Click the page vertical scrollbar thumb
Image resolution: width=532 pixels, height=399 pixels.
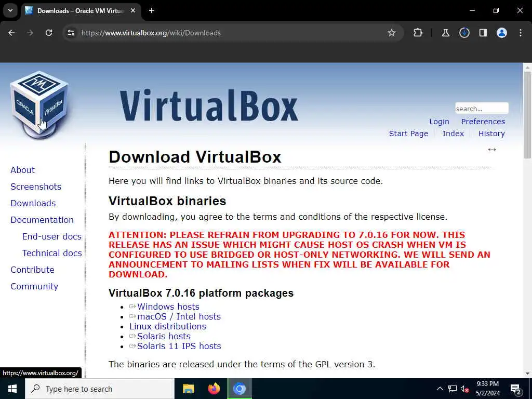(x=527, y=114)
